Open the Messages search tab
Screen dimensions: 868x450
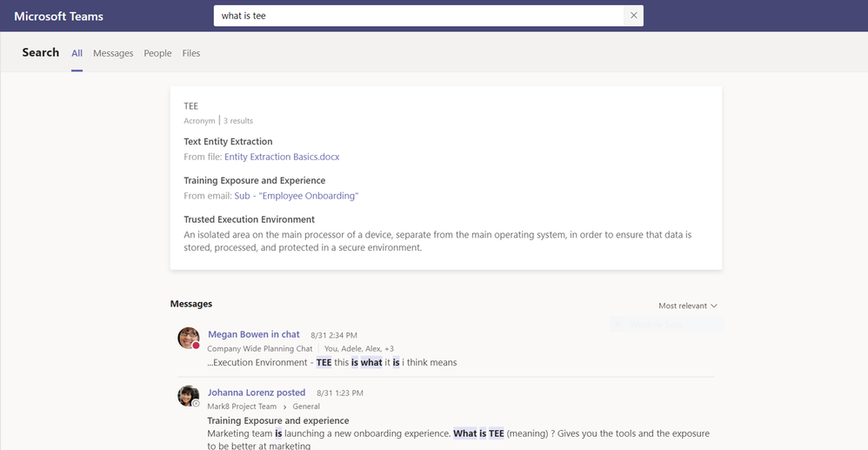point(113,53)
